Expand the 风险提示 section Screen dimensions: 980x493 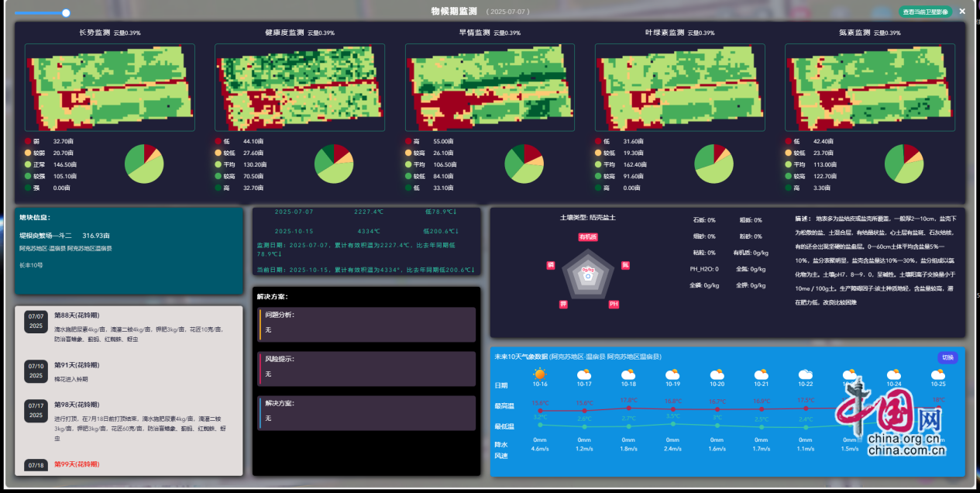point(366,368)
